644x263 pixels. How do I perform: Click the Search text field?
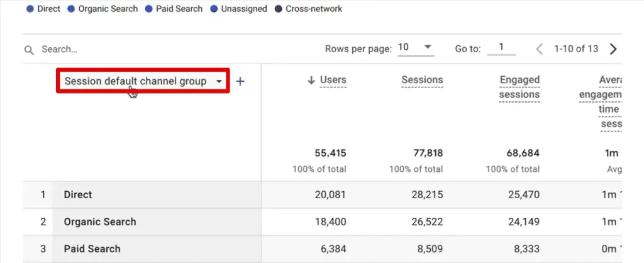[x=126, y=49]
